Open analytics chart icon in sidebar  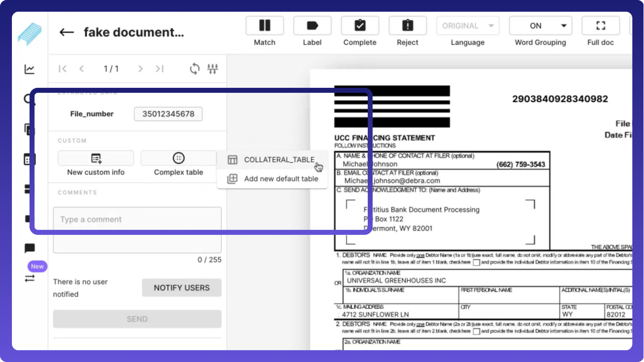(30, 69)
